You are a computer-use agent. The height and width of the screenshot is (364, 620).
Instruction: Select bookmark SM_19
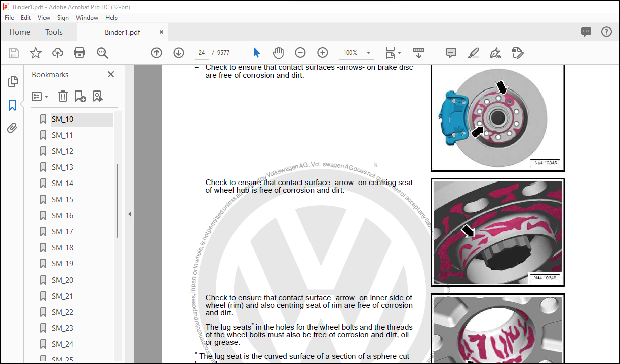pos(62,264)
